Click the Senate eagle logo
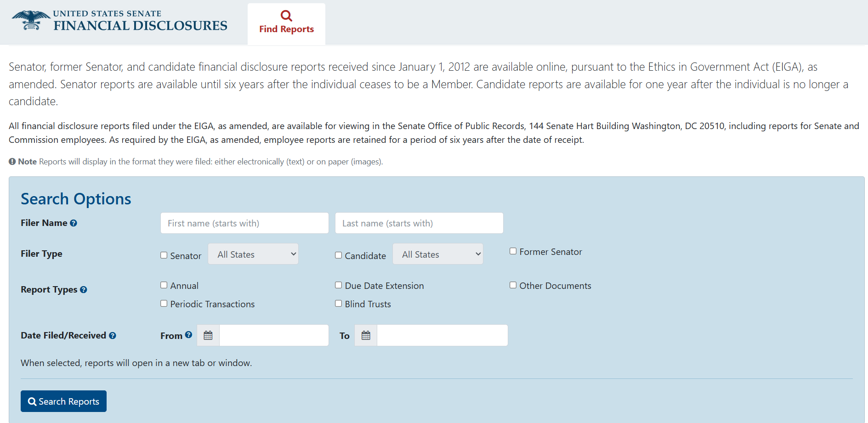Viewport: 868px width, 423px height. tap(28, 19)
